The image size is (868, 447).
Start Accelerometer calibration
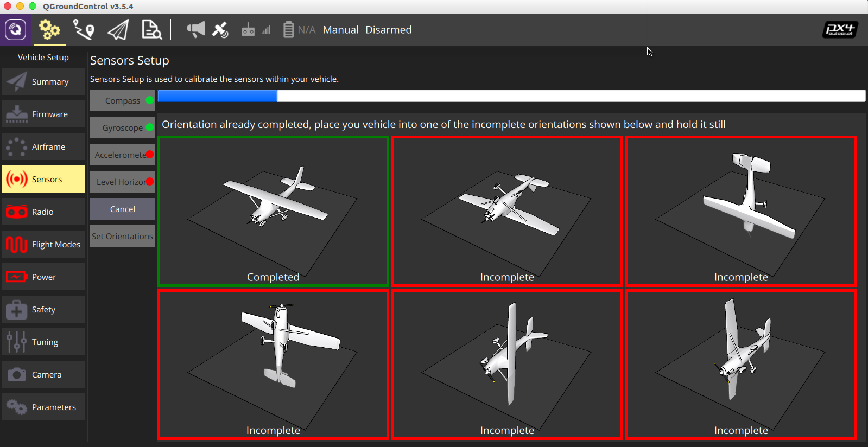click(x=123, y=155)
